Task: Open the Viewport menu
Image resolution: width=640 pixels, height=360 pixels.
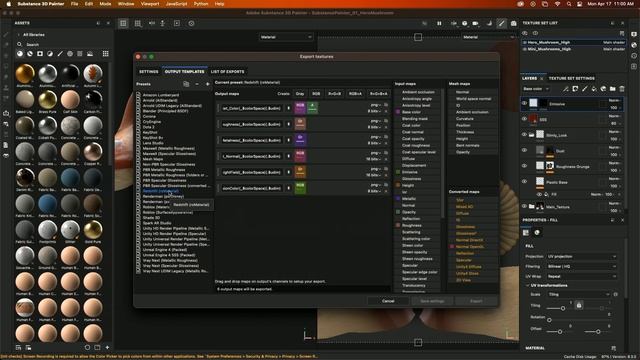Action: pyautogui.click(x=150, y=4)
